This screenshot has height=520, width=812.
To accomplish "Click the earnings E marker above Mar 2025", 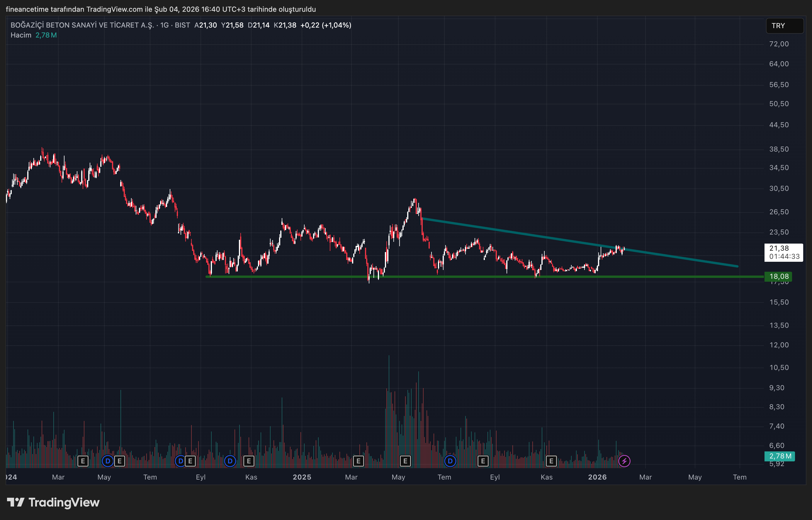I will coord(358,461).
